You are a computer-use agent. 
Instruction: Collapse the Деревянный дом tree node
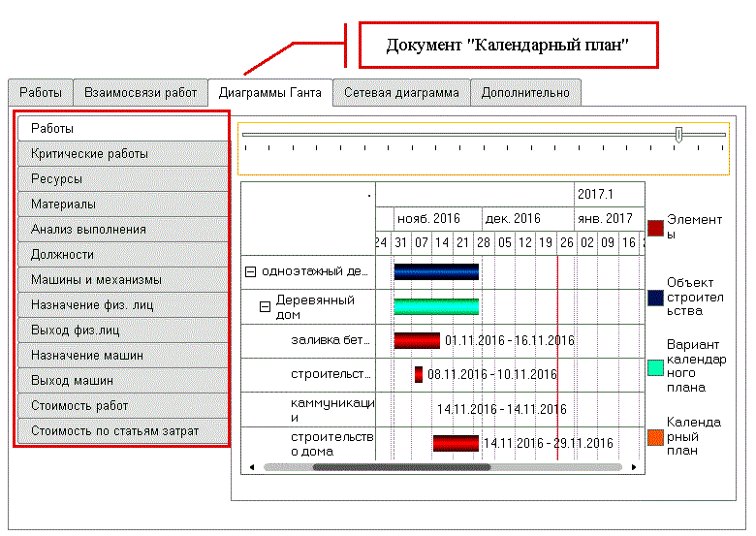click(264, 306)
